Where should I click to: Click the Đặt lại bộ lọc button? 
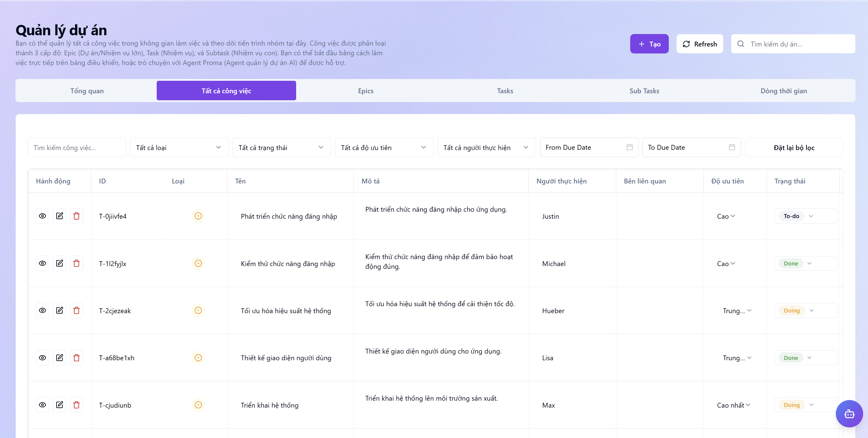794,147
